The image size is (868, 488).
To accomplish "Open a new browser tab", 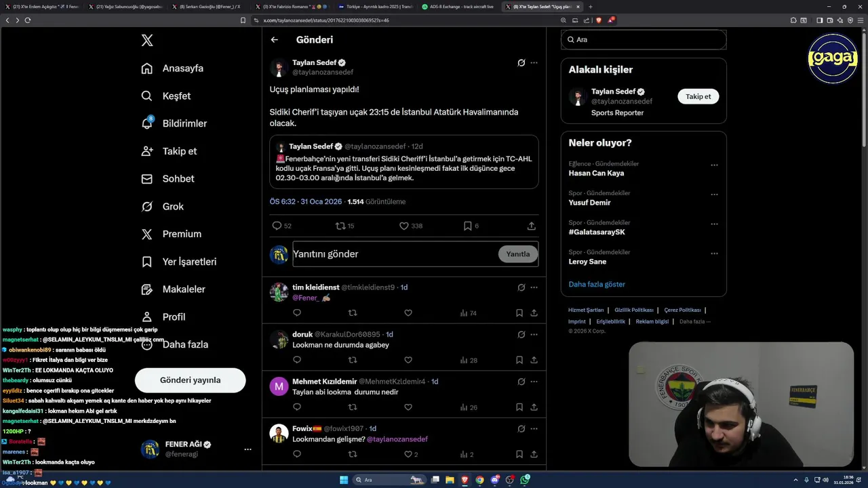I will click(590, 7).
